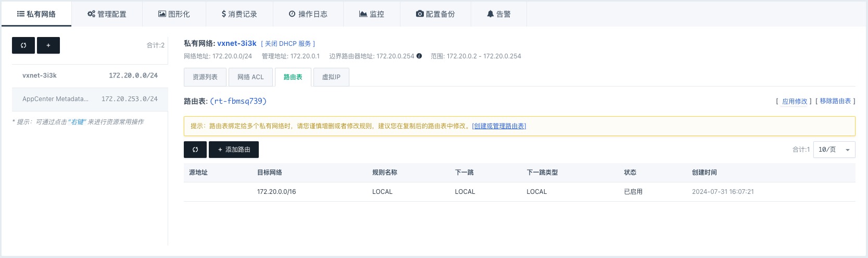Click the 右键 hint text in sidebar
868x258 pixels.
78,122
